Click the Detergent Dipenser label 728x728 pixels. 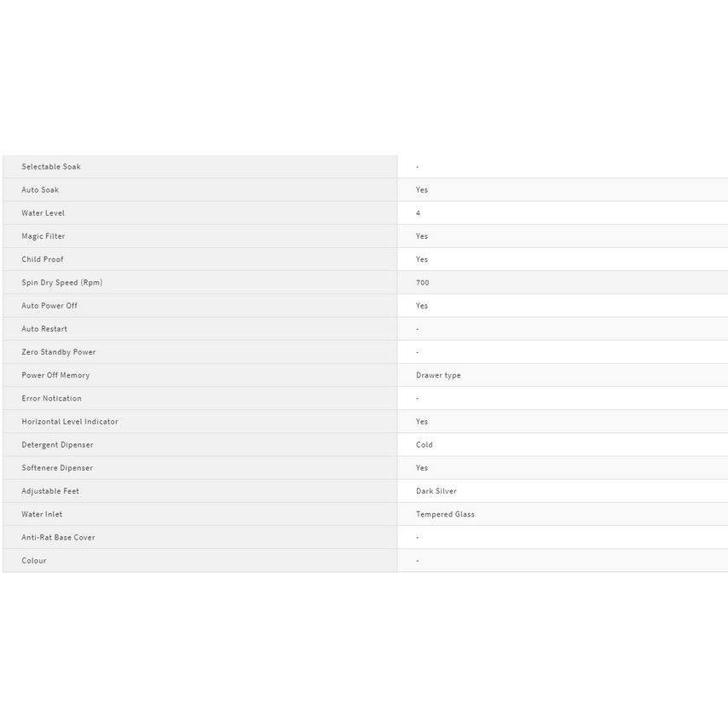click(x=58, y=445)
